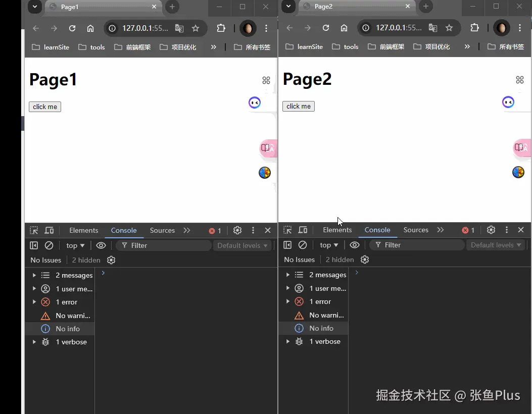Open DevTools more options in Page2 toolbar
Viewport: 532px width, 414px height.
coord(507,230)
